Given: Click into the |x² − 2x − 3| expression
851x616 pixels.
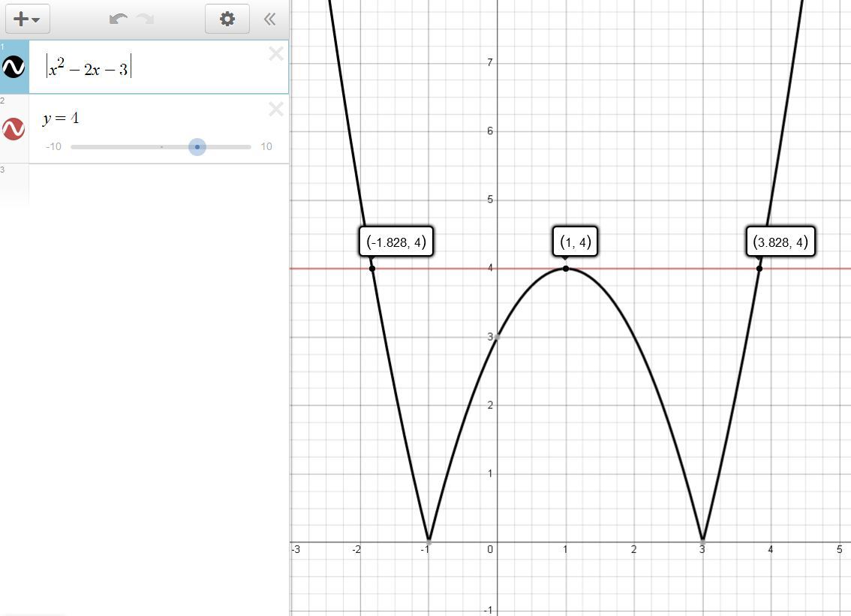Looking at the screenshot, I should (x=150, y=68).
